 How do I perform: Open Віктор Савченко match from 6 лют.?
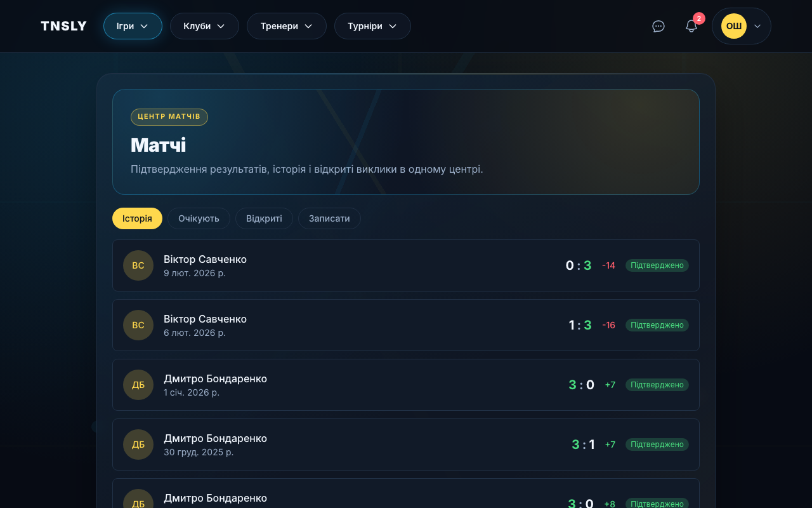coord(381,325)
